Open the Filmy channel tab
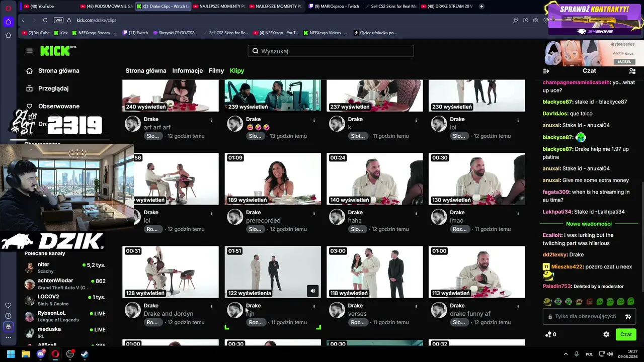 [216, 71]
